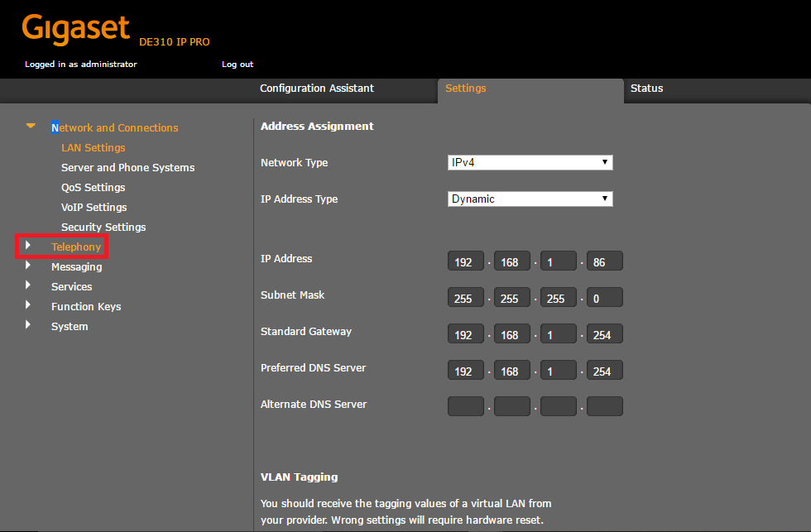Click the Log out link
Viewport: 811px width, 532px height.
click(238, 64)
